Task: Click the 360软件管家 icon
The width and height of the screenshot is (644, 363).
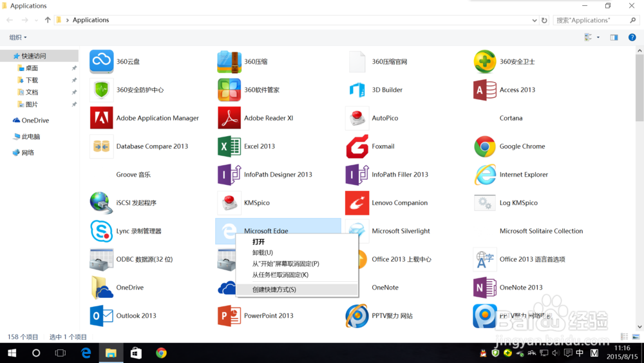Action: (229, 90)
